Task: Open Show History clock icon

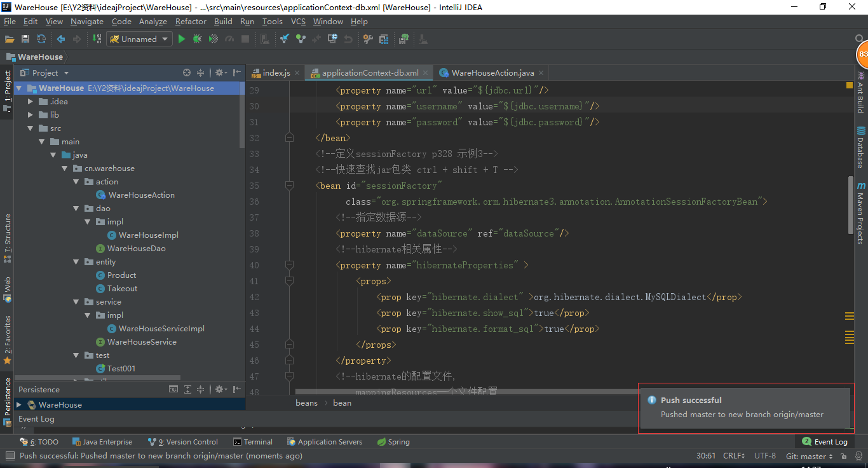Action: pos(332,39)
